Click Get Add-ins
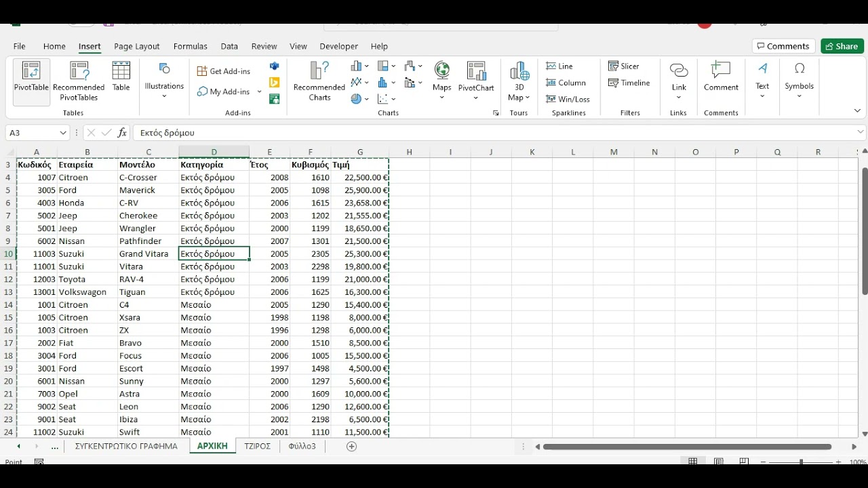 tap(224, 71)
